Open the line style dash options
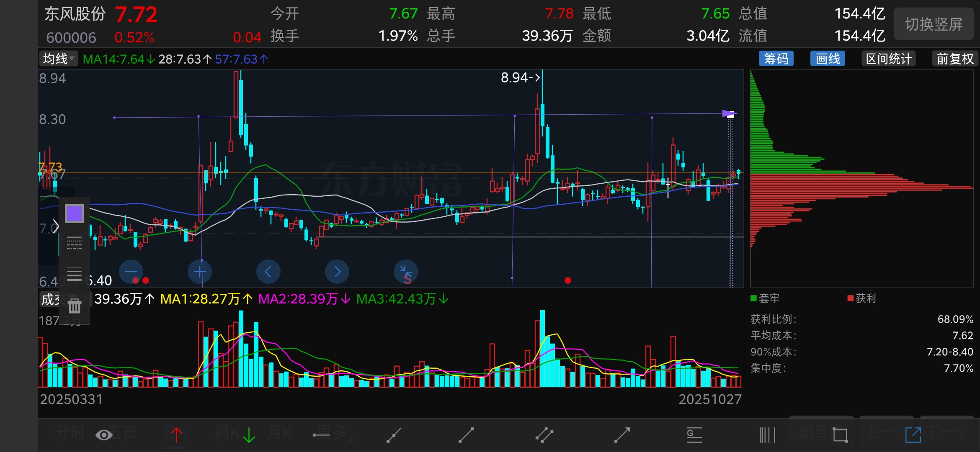The image size is (980, 452). 75,243
